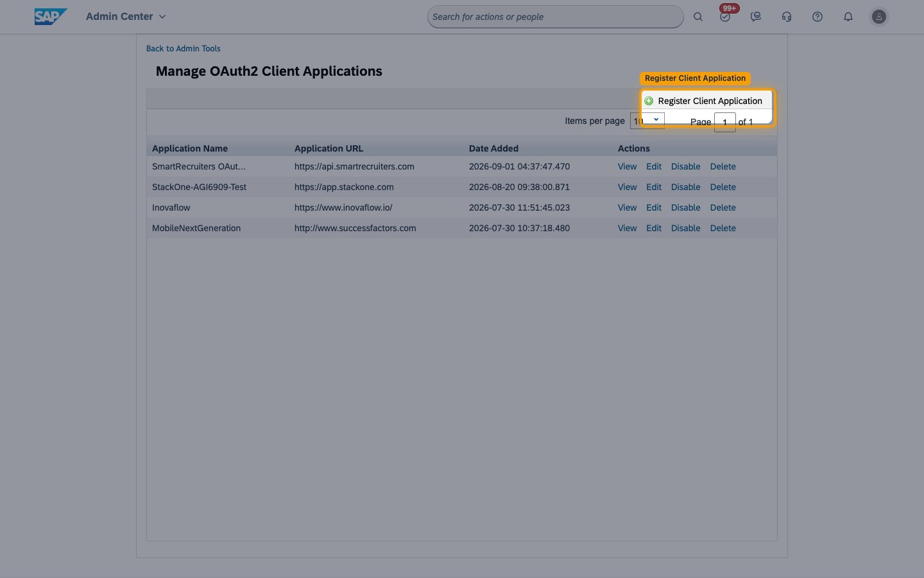Edit the SmartRecruiters OAuth application
The image size is (924, 578).
654,166
